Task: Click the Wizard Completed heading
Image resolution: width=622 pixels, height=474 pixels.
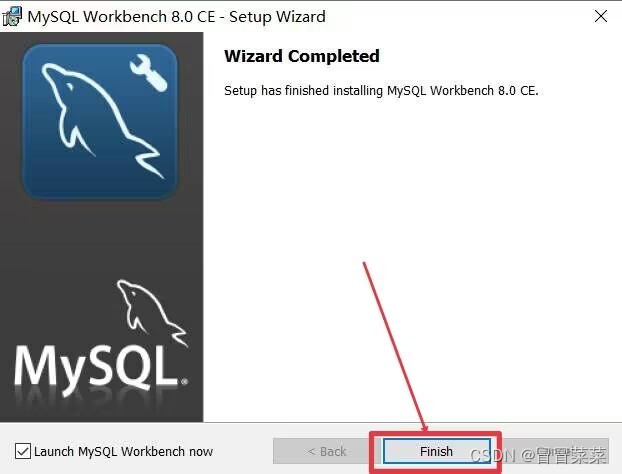Action: [x=302, y=56]
